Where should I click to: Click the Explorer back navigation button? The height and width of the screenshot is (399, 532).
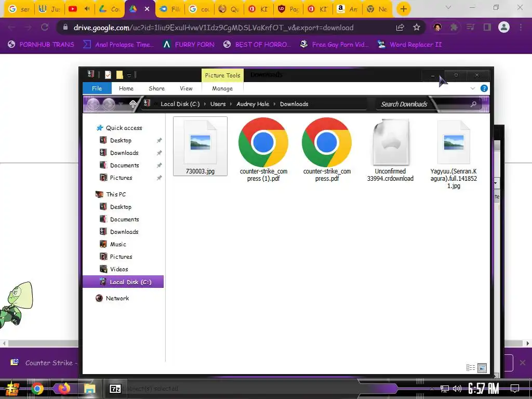coord(94,104)
